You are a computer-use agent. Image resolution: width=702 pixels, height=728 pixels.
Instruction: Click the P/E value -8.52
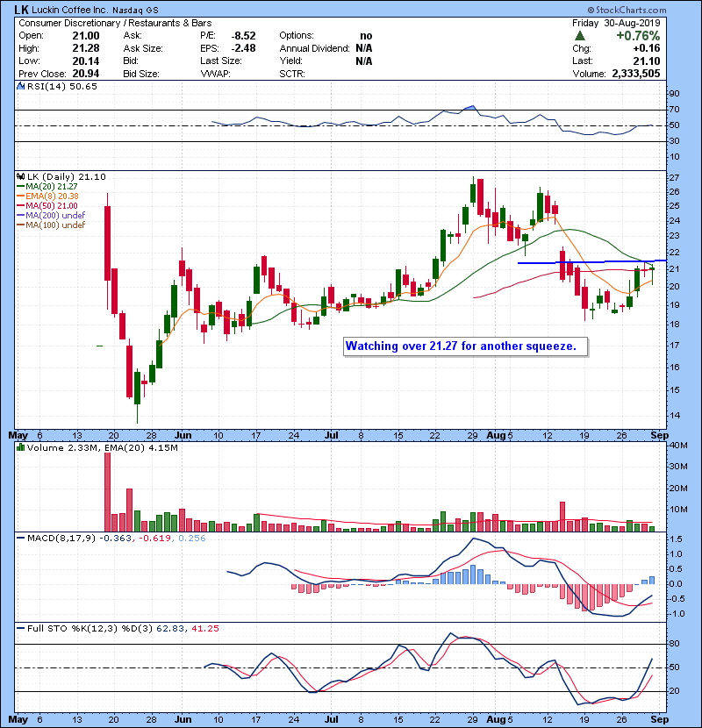(x=243, y=36)
